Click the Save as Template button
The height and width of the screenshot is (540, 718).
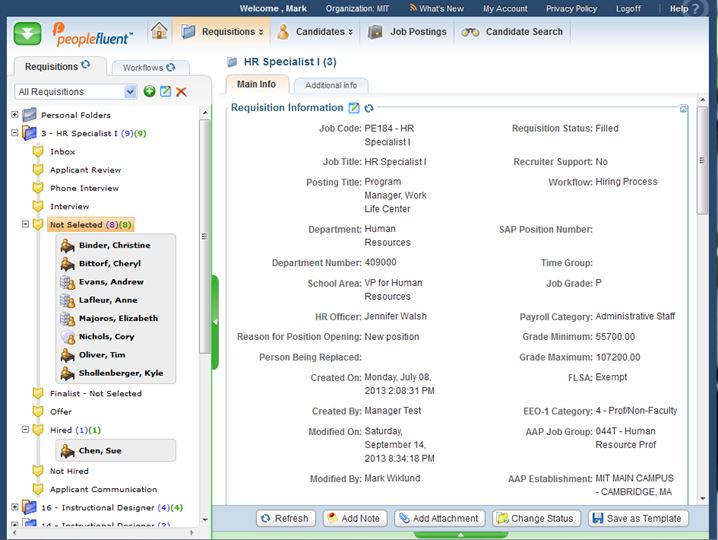click(x=638, y=518)
